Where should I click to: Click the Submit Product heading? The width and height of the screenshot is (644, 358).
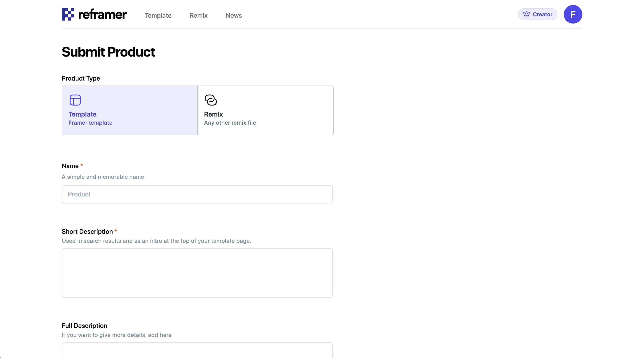108,52
